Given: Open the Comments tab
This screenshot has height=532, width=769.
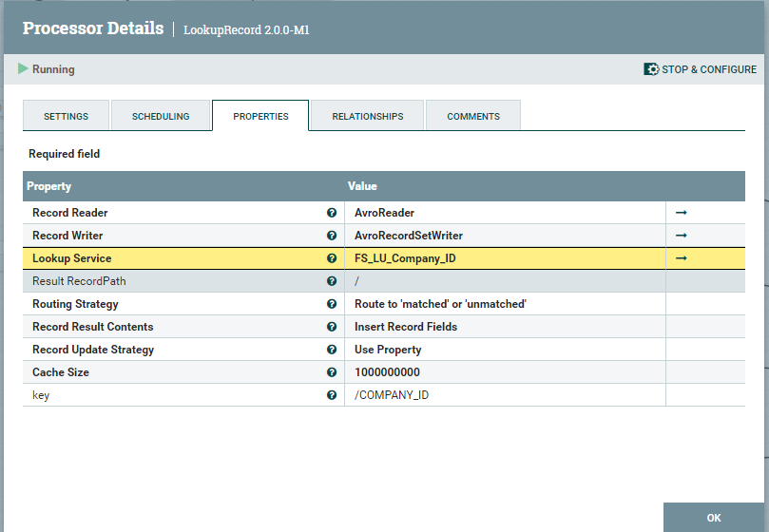Looking at the screenshot, I should coord(473,116).
